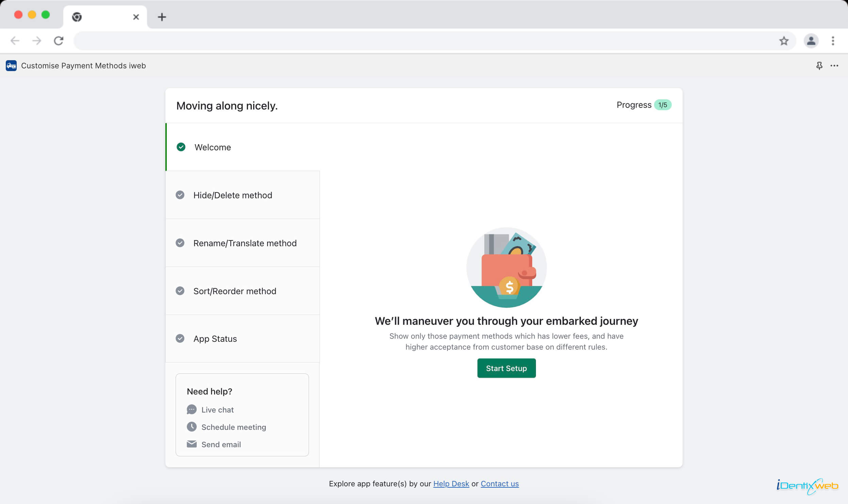Image resolution: width=848 pixels, height=504 pixels.
Task: Reload the page
Action: point(59,41)
